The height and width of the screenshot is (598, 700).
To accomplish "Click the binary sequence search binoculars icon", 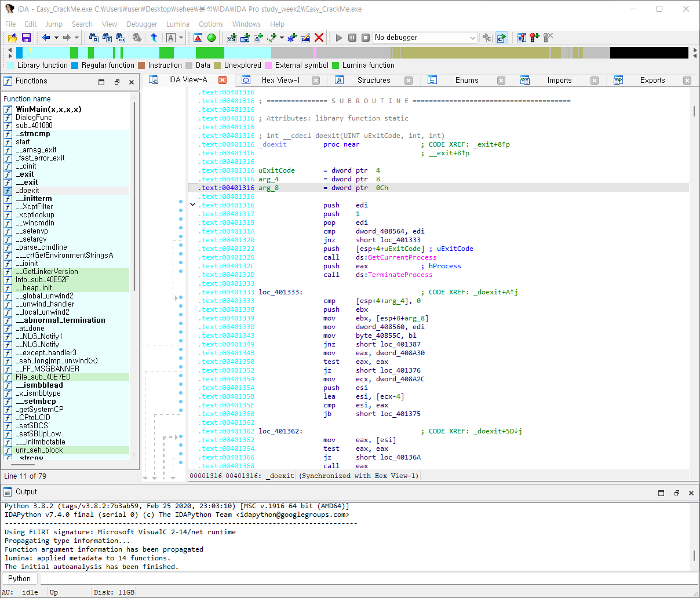I will (121, 38).
